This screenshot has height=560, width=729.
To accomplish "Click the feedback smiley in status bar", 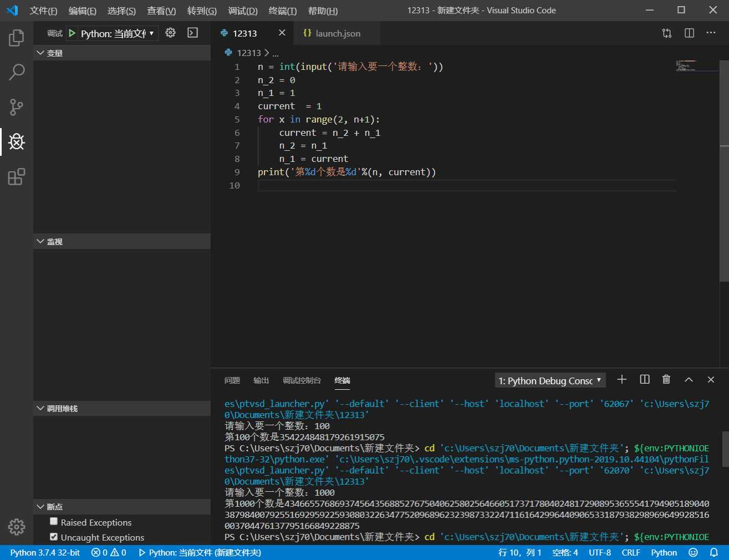I will pos(693,553).
